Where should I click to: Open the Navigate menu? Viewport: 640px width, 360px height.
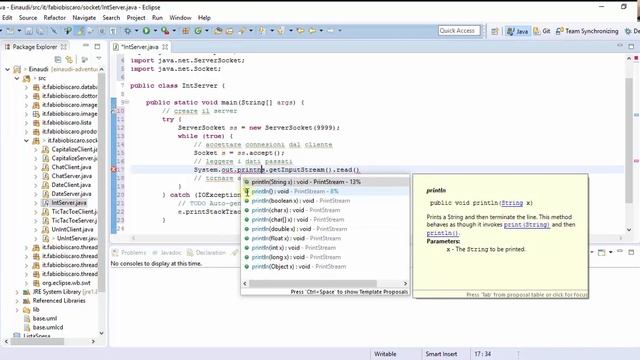[x=84, y=18]
